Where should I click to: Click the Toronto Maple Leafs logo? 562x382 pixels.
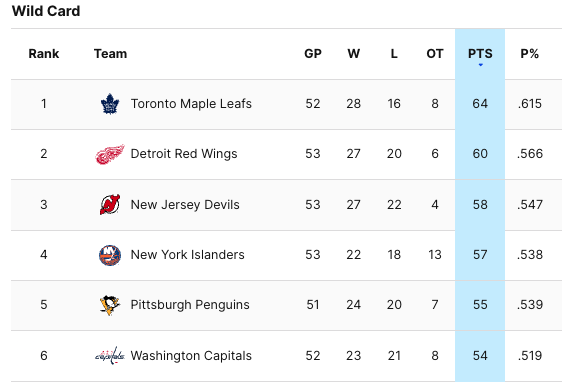click(x=110, y=104)
